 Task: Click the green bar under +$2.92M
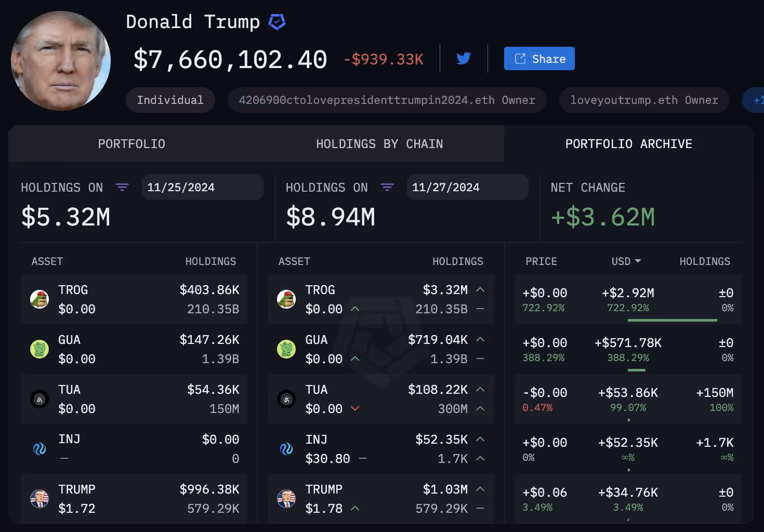click(673, 320)
